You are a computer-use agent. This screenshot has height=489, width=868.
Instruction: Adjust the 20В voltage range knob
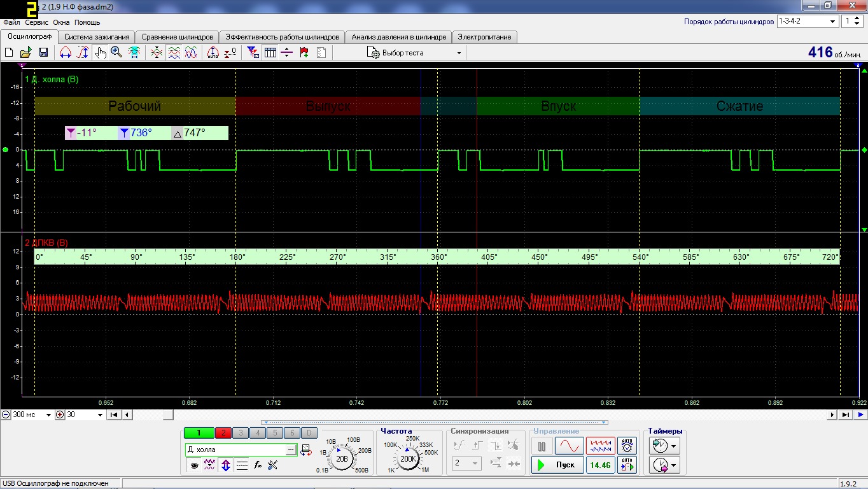342,457
